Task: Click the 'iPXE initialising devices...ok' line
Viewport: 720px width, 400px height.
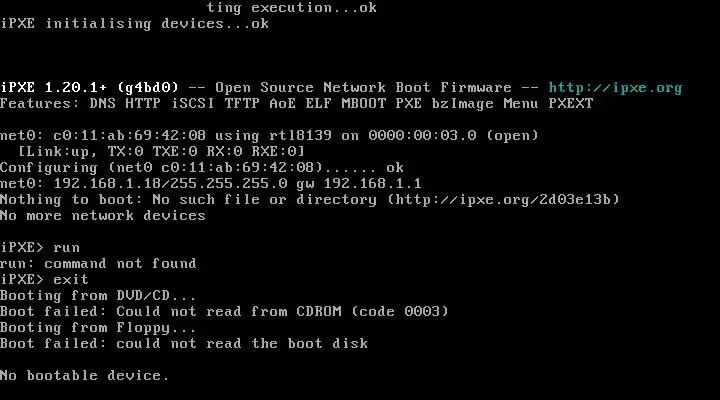Action: point(135,24)
